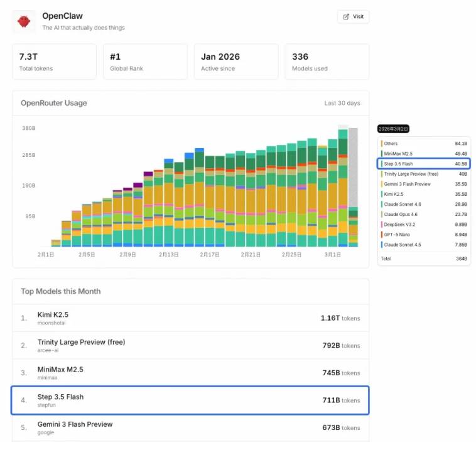Viewport: 476px width, 455px height.
Task: Click the MiniMax M2.5 tooltip legend row
Action: pos(424,154)
